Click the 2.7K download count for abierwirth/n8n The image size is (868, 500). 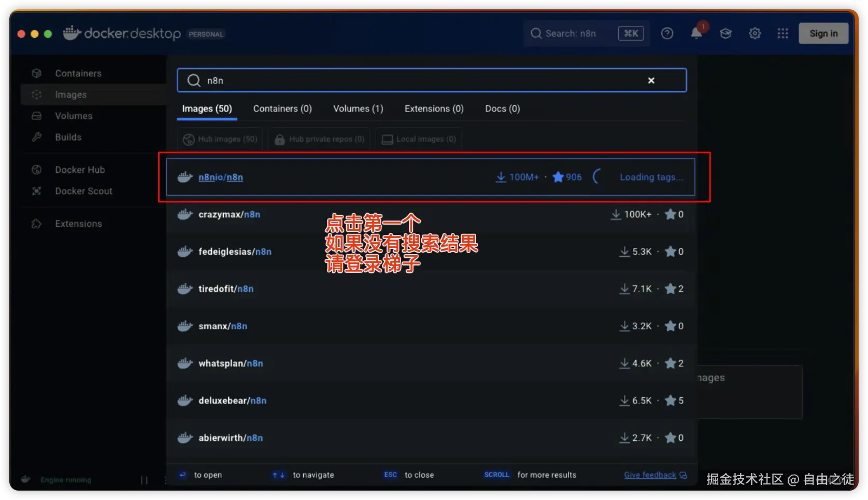[642, 438]
